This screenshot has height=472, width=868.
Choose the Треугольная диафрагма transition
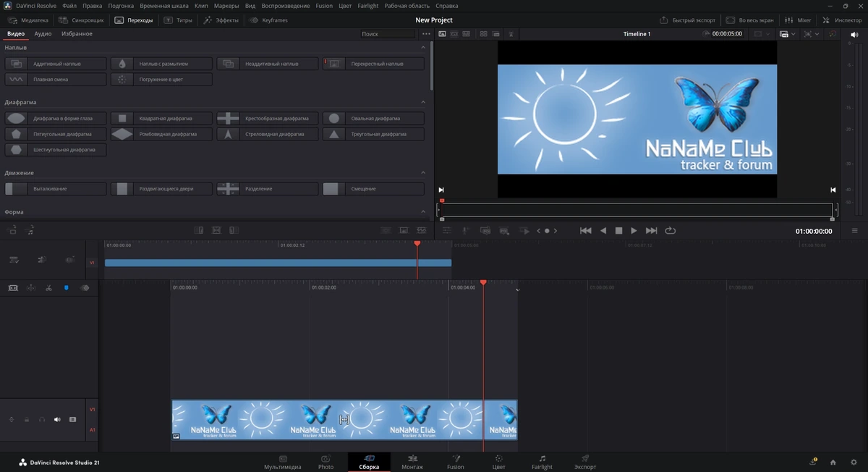[373, 134]
